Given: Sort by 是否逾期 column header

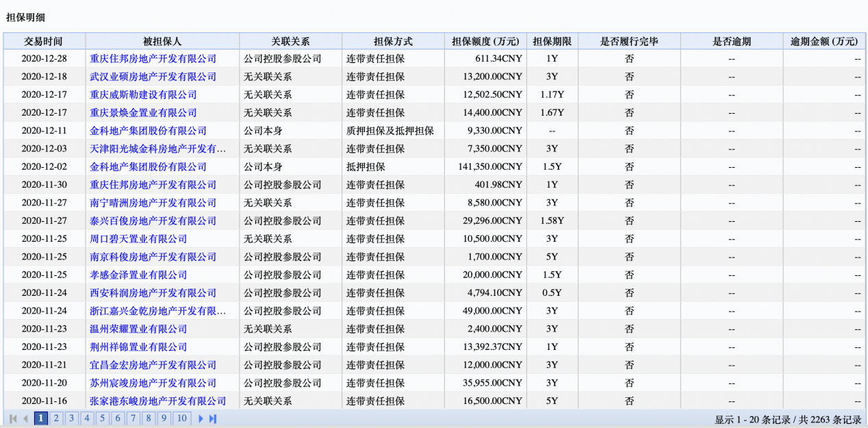Looking at the screenshot, I should click(732, 41).
